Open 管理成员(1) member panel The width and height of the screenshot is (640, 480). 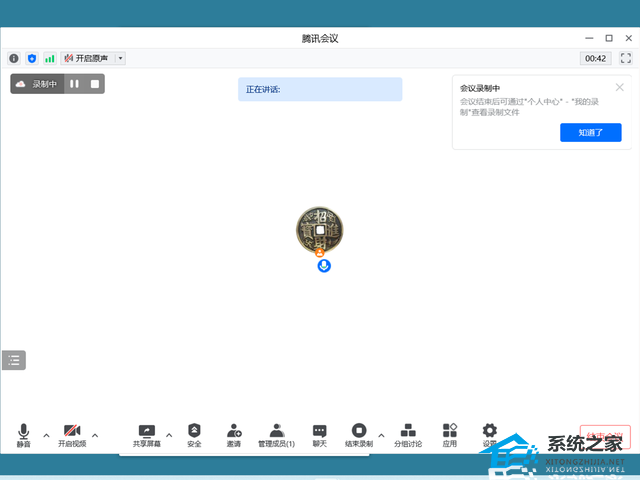point(276,435)
